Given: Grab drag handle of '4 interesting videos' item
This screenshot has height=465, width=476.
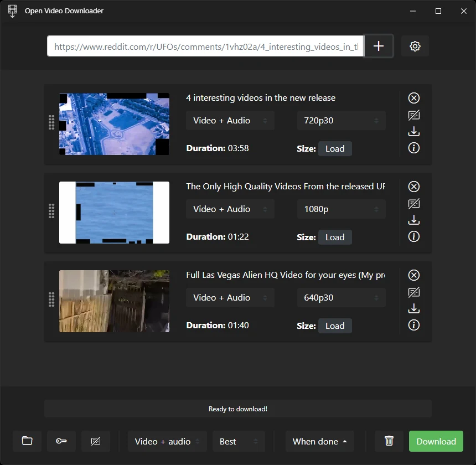Looking at the screenshot, I should tap(51, 122).
